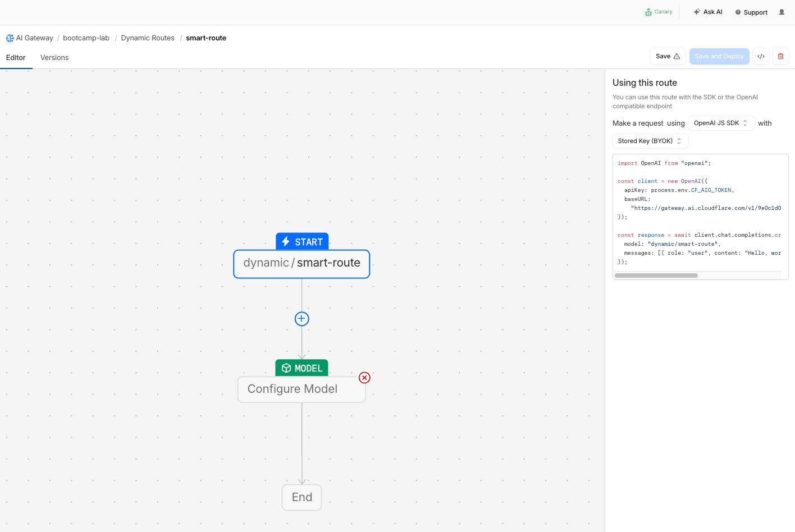Click the 'Make a request using' label
The height and width of the screenshot is (532, 795).
tap(648, 123)
